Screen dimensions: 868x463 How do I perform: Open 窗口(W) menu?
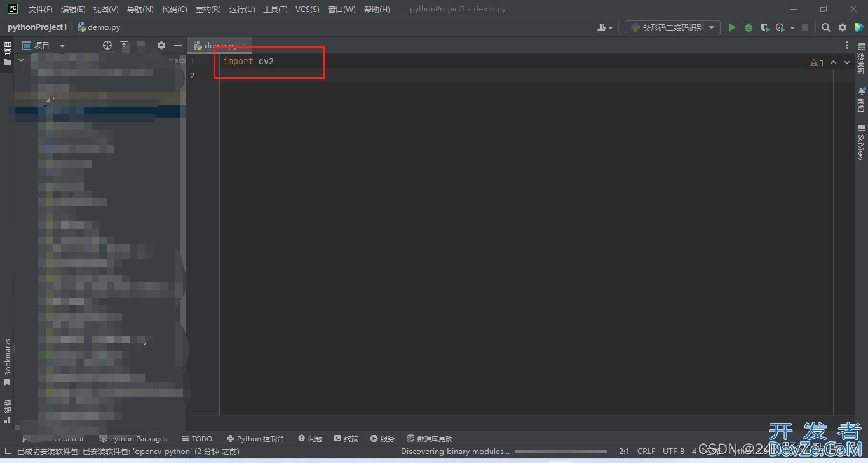pyautogui.click(x=342, y=10)
